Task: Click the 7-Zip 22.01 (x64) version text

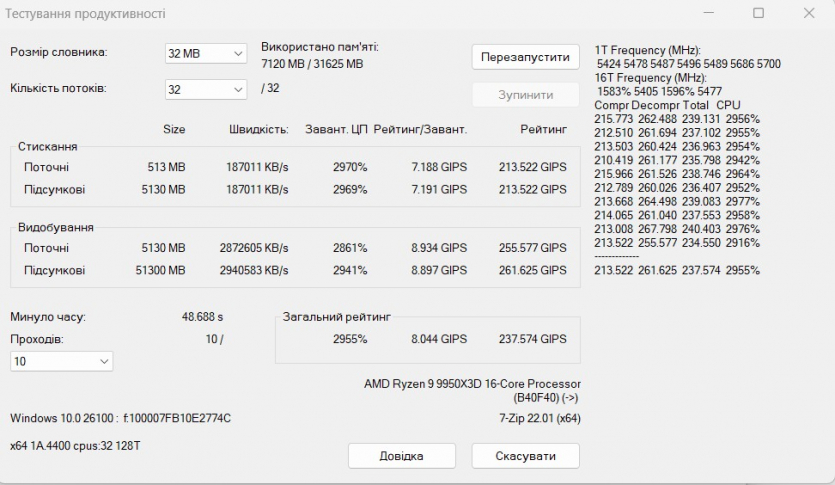Action: [x=539, y=418]
